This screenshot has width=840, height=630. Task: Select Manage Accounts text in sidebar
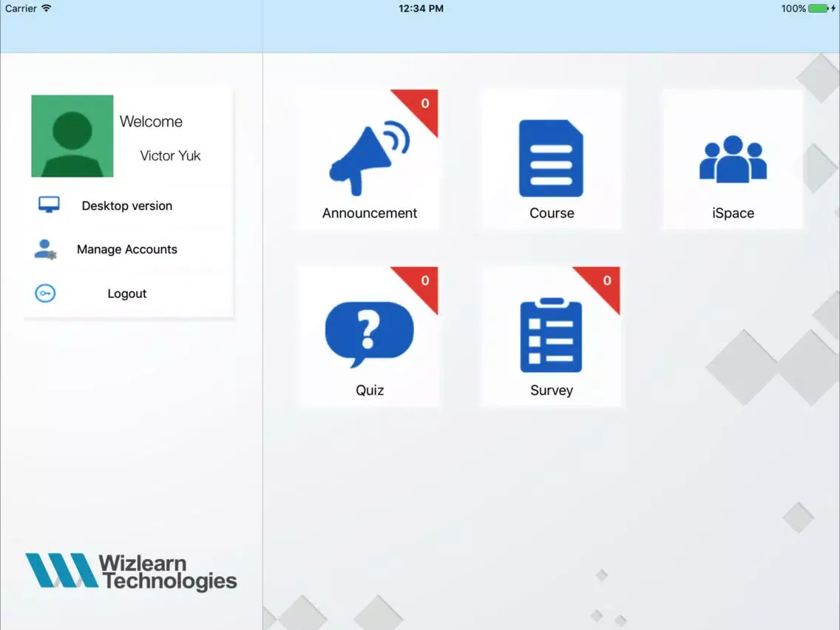pyautogui.click(x=127, y=249)
